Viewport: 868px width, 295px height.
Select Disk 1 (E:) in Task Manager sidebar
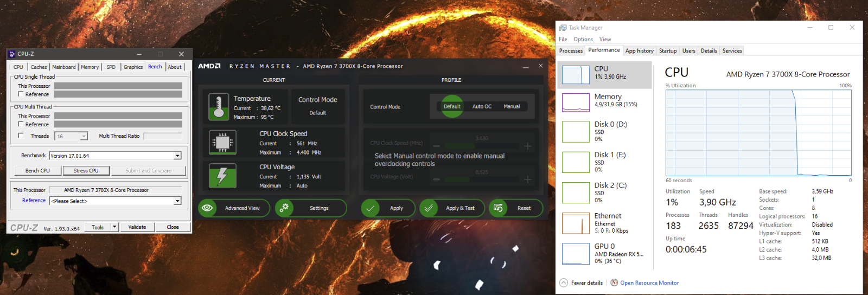[604, 162]
